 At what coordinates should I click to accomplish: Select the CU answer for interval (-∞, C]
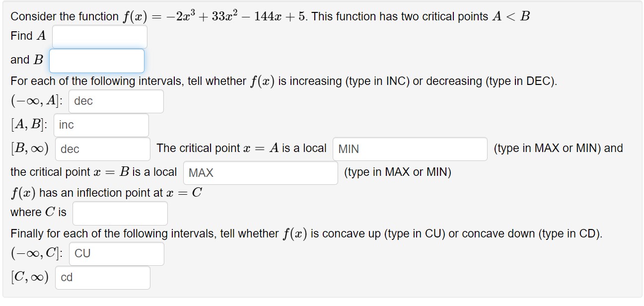[x=116, y=253]
